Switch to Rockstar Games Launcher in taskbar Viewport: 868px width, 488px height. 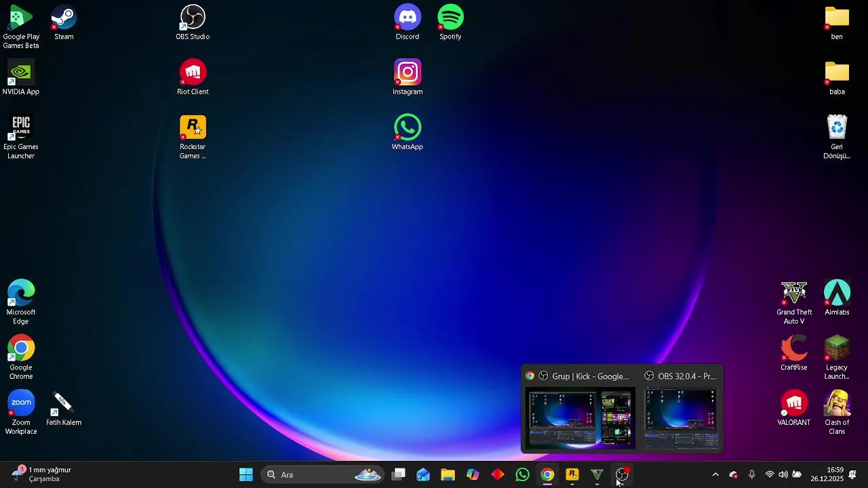[x=572, y=474]
